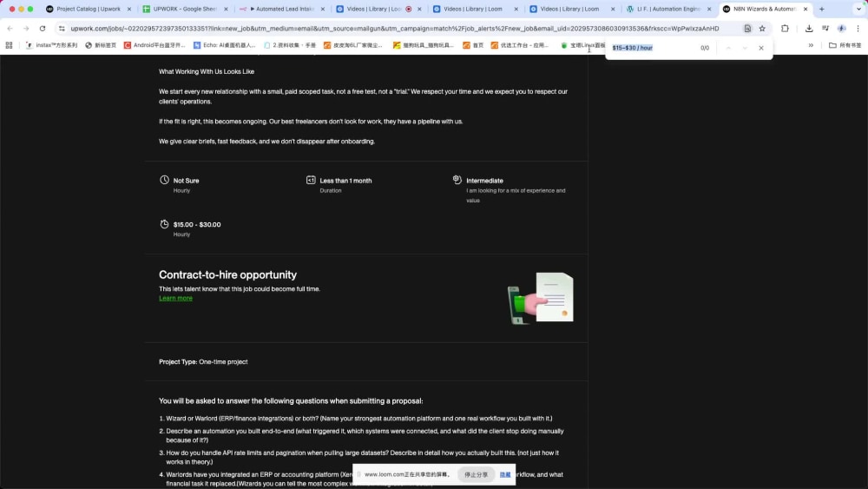Click question 1 'Wizard or Warlord' text
Image resolution: width=868 pixels, height=489 pixels.
point(358,419)
